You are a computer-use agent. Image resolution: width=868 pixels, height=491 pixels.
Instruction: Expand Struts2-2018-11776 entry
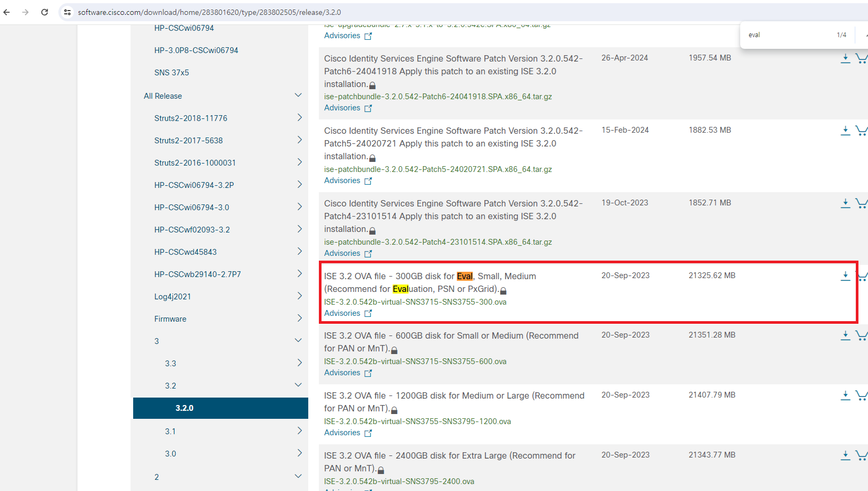[x=299, y=118]
